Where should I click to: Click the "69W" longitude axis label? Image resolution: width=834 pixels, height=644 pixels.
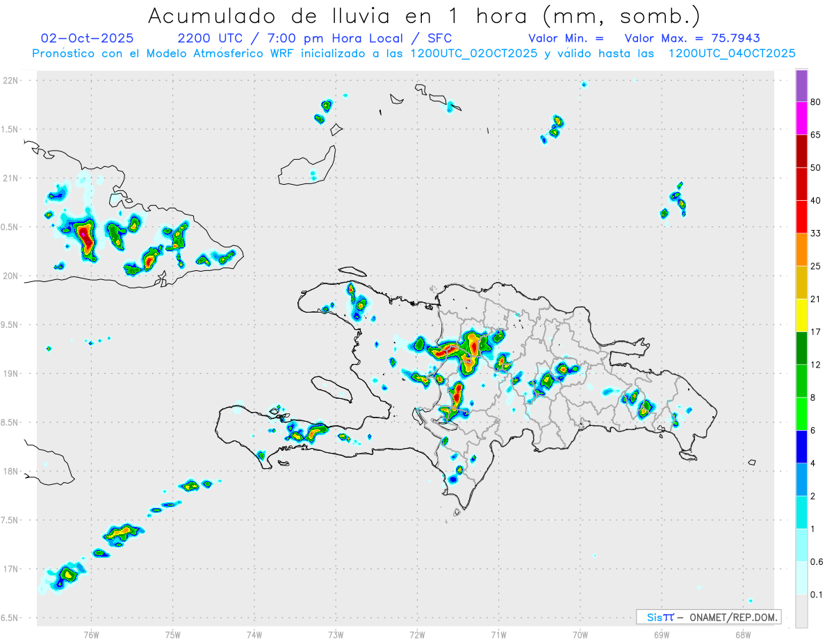[x=662, y=634]
